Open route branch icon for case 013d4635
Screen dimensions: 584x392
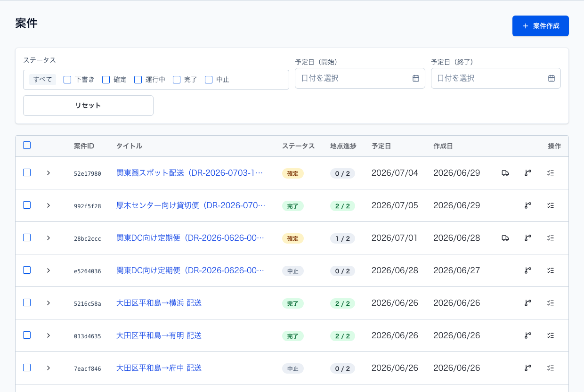tap(528, 335)
